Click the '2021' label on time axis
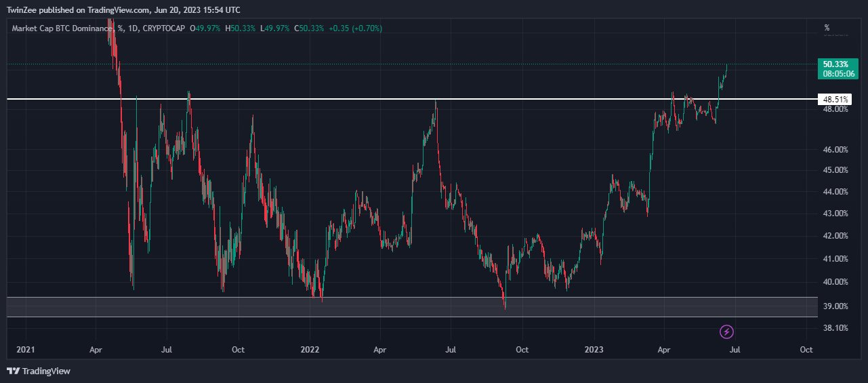The image size is (868, 383). tap(26, 350)
